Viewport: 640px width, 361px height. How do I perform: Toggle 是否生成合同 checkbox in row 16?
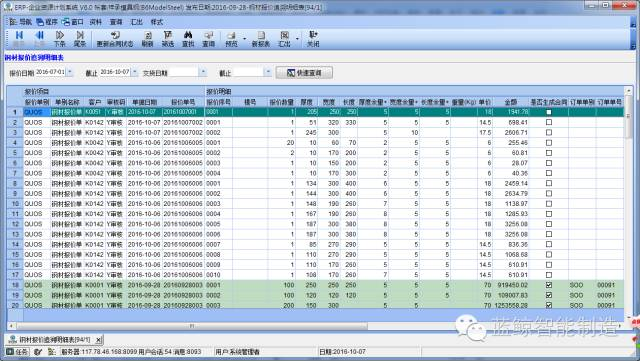(x=549, y=265)
